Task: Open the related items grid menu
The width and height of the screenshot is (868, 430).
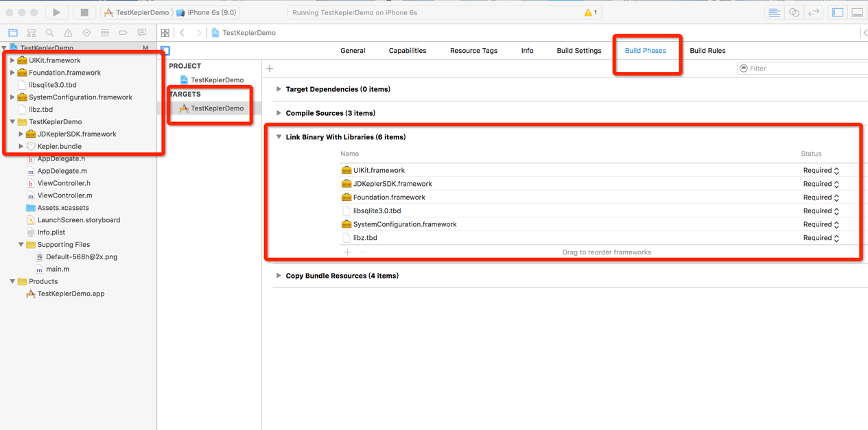Action: pos(165,33)
